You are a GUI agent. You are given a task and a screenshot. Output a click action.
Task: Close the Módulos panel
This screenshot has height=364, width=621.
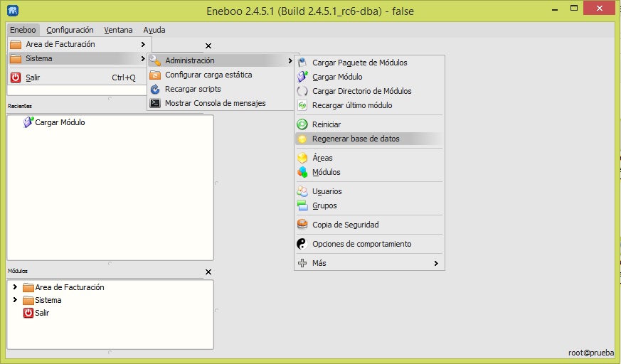(x=208, y=272)
